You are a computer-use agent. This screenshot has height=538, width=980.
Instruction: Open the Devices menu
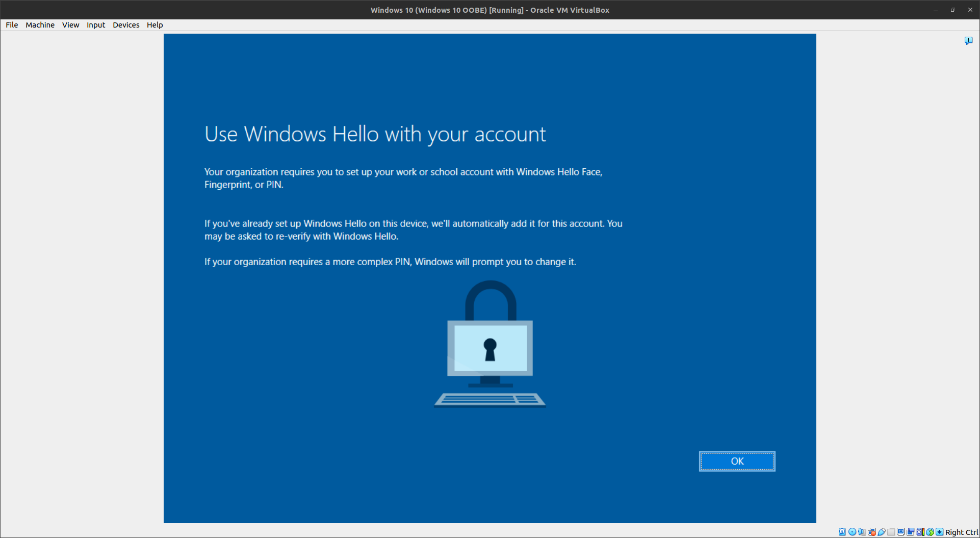126,25
